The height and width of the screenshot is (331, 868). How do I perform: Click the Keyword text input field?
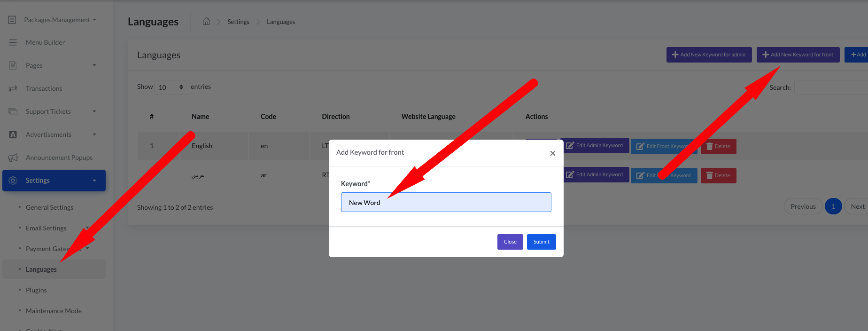coord(446,202)
